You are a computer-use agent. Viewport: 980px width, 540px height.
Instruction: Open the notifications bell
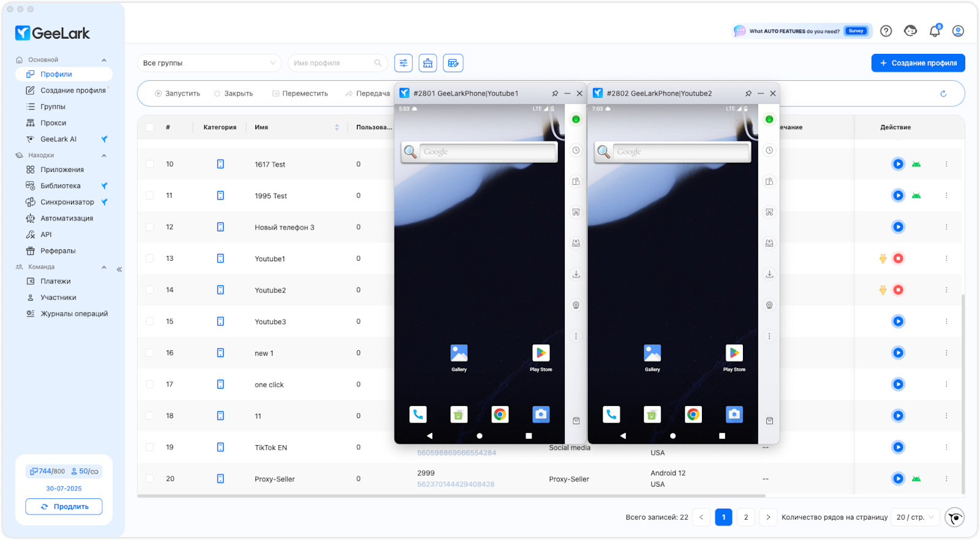click(x=935, y=31)
